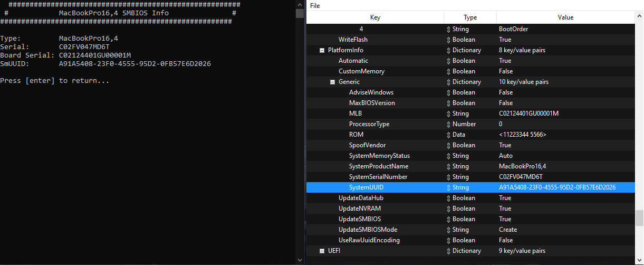Click MLB value C02124401GU00001M in table

[x=528, y=113]
